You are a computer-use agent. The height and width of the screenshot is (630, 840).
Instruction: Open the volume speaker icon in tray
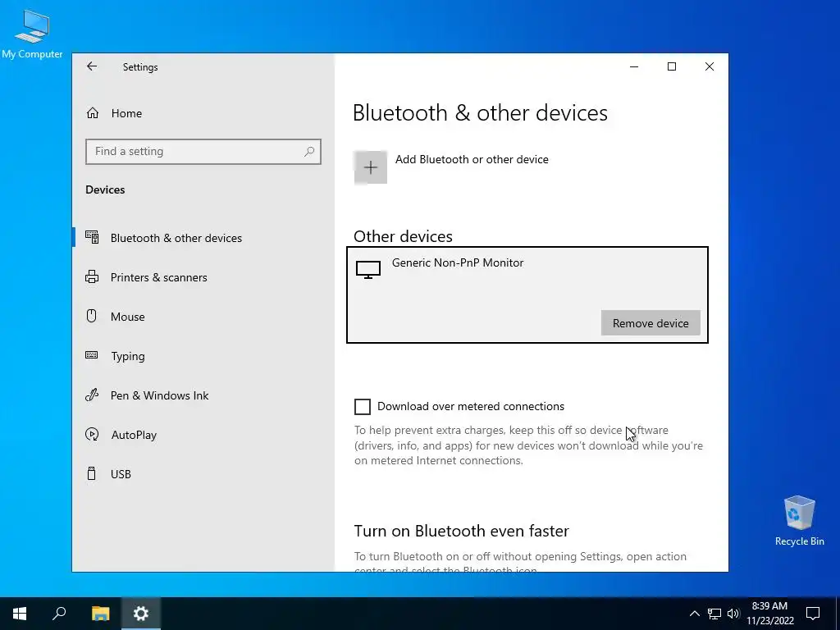[733, 614]
